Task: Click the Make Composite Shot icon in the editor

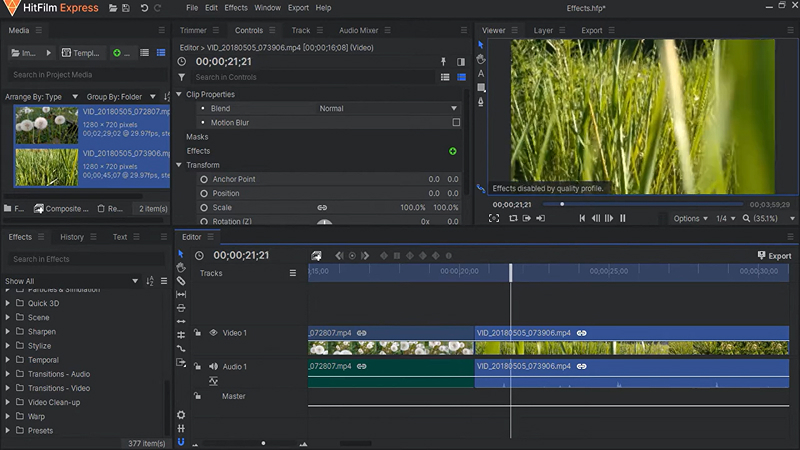Action: click(x=316, y=256)
